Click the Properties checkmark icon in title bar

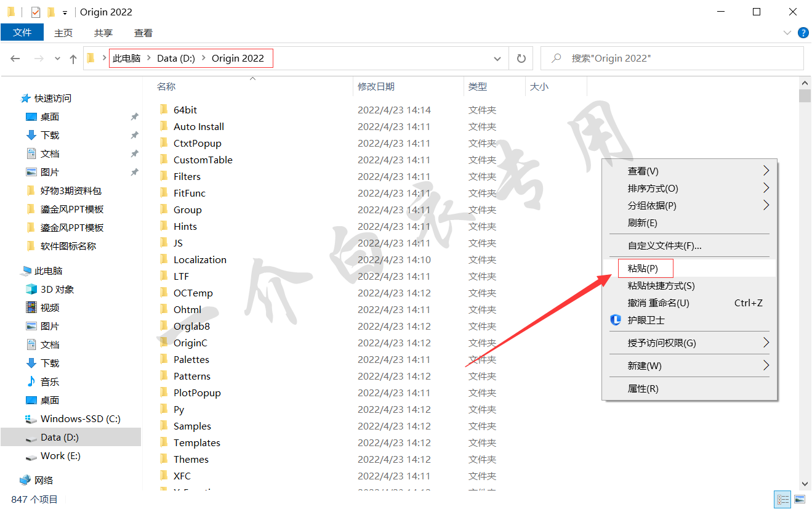coord(36,12)
